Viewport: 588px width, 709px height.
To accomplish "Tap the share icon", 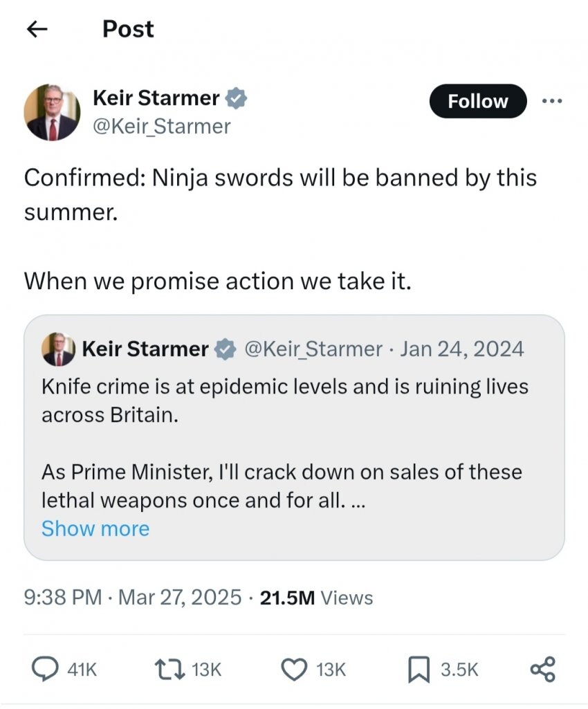I will [x=542, y=669].
